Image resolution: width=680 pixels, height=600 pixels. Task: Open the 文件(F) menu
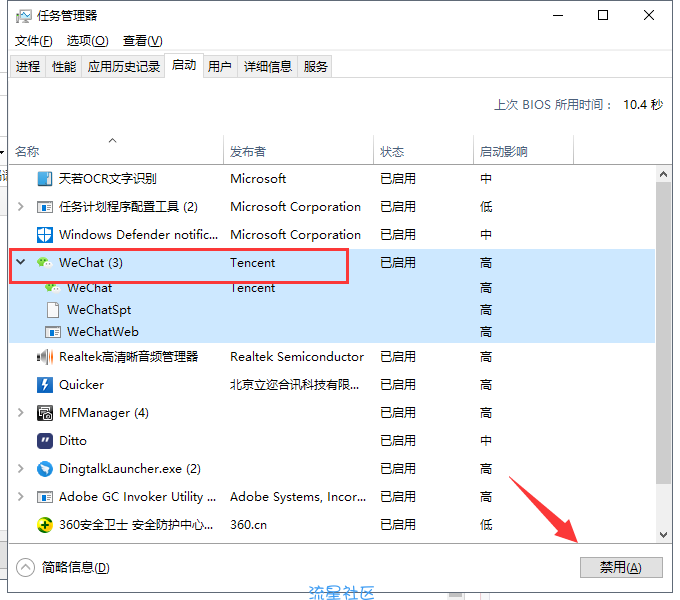(33, 41)
